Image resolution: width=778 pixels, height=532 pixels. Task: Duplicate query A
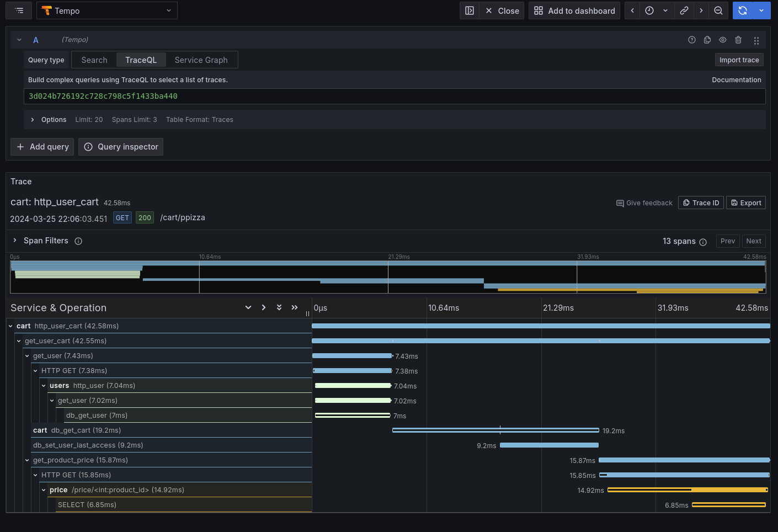(x=707, y=40)
